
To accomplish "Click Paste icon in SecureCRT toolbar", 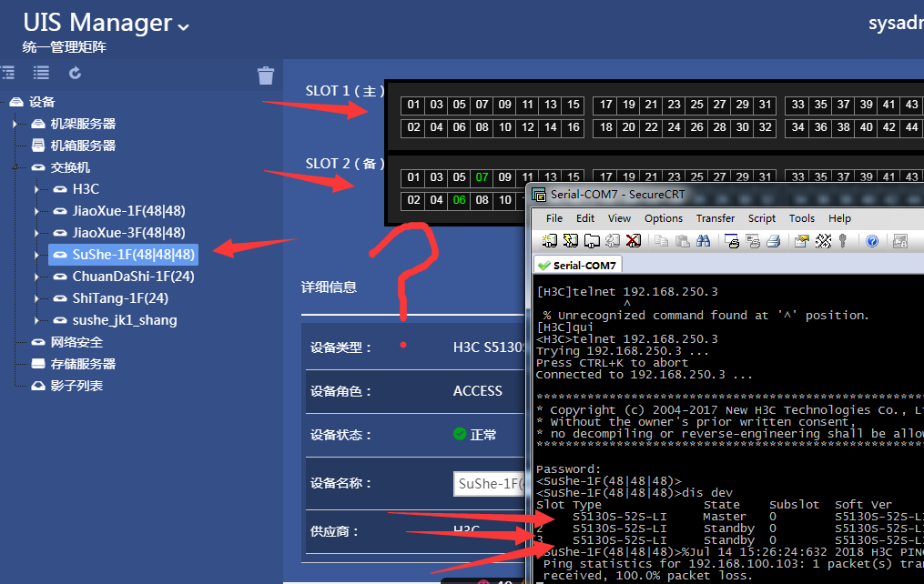I will [683, 241].
